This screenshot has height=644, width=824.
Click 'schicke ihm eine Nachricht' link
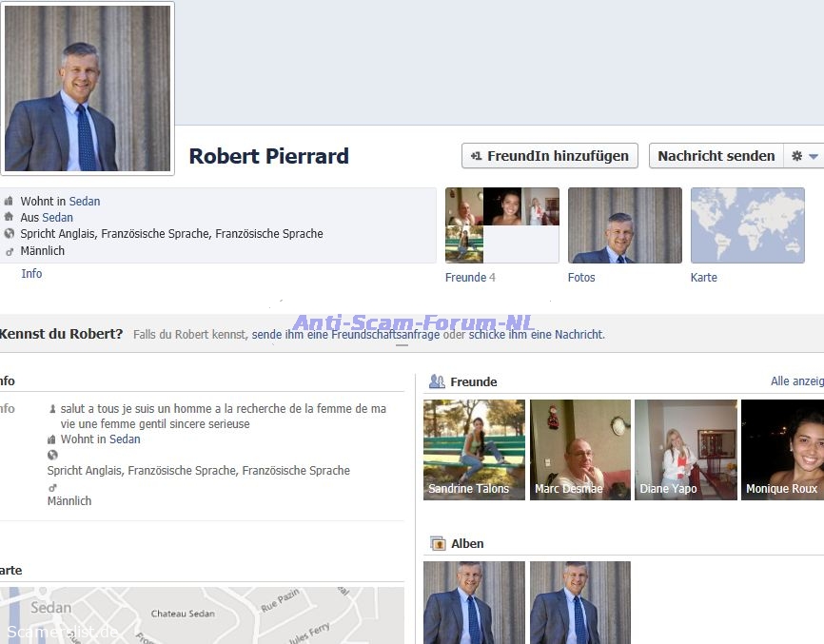[536, 335]
